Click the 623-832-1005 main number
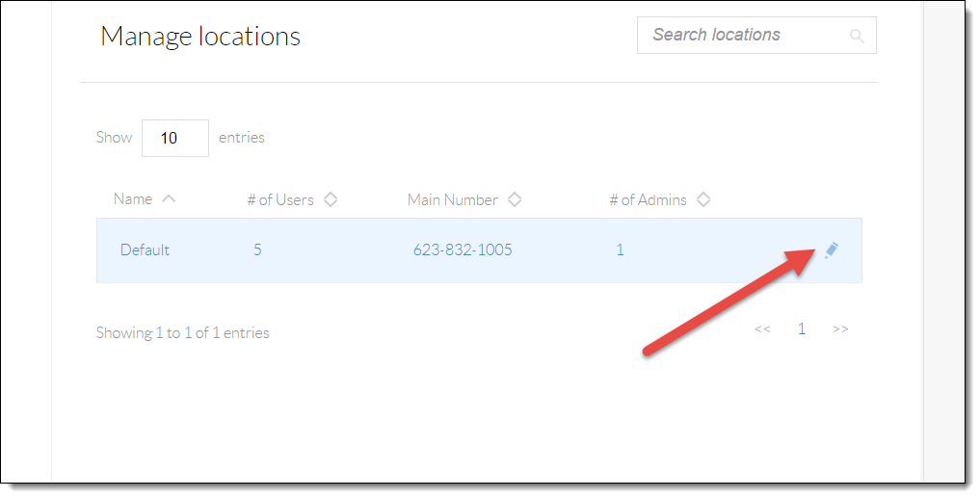 click(463, 249)
